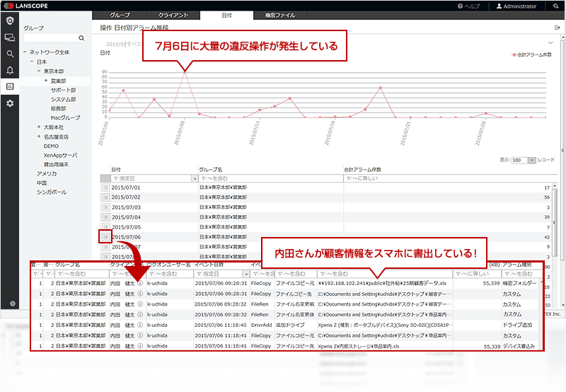Click the 合計アラーム件数 filter field
Image resolution: width=566 pixels, height=392 pixels.
(x=450, y=179)
